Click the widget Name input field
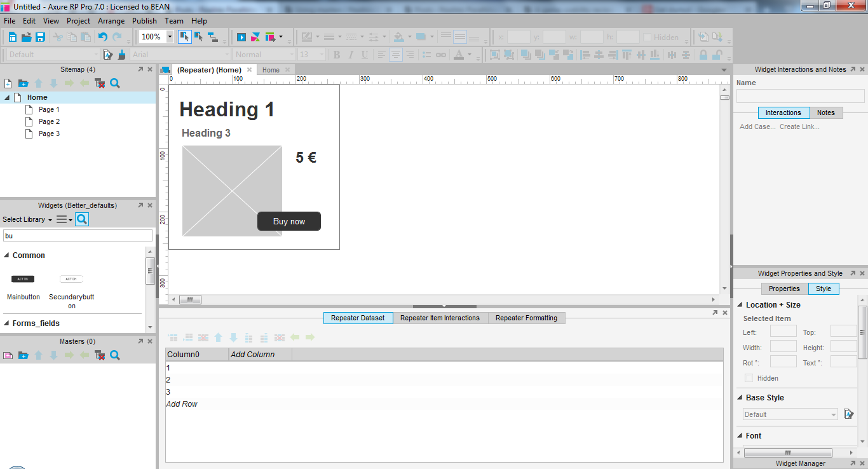The image size is (868, 469). [x=800, y=96]
